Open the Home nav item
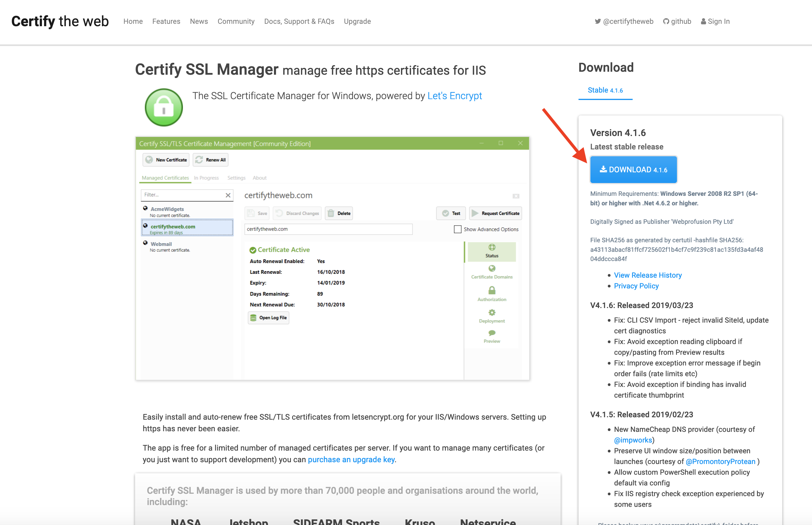The height and width of the screenshot is (525, 812). (133, 21)
